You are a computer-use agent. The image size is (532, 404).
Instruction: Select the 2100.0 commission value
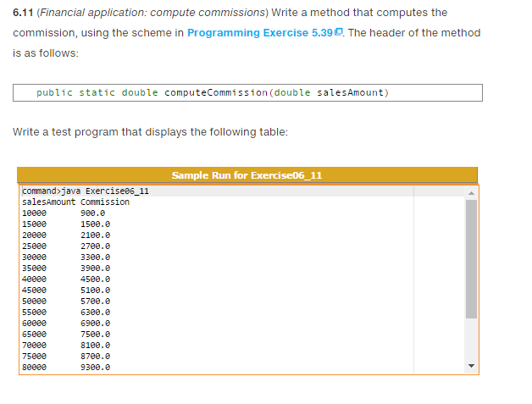click(96, 235)
